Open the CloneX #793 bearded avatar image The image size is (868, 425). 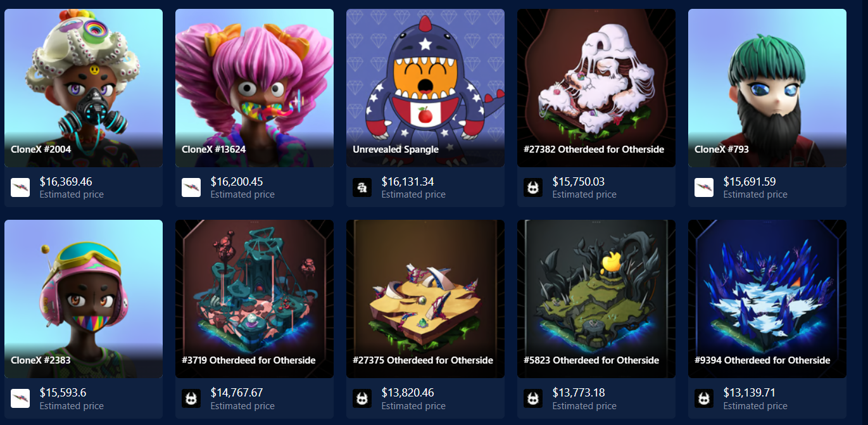767,88
